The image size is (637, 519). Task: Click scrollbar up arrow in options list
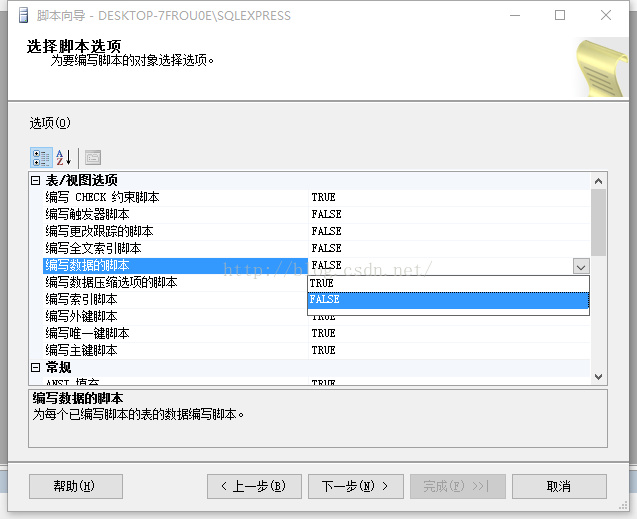(x=598, y=181)
